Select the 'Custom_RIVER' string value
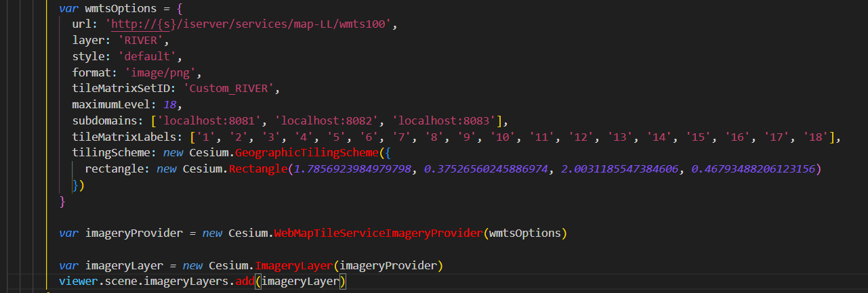Screen dimensions: 868x293 pos(228,89)
